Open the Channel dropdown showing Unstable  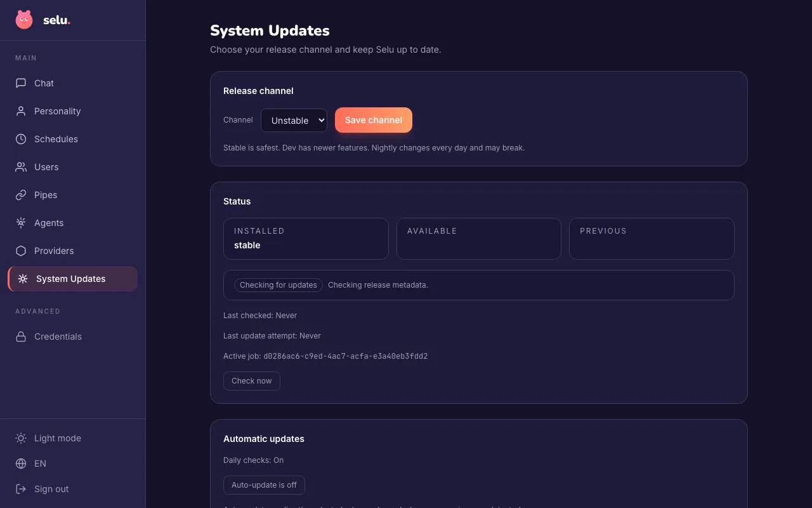[294, 120]
